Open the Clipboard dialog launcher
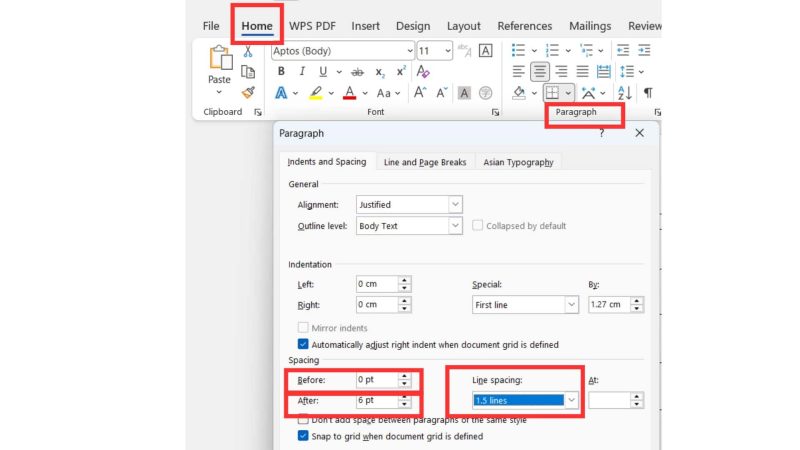Screen dimensions: 800x450 pos(258,112)
